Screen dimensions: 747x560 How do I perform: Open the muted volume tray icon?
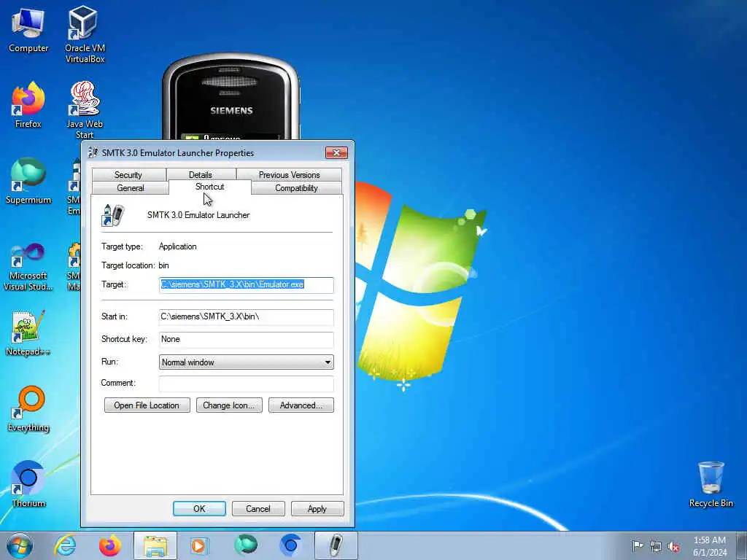(673, 547)
